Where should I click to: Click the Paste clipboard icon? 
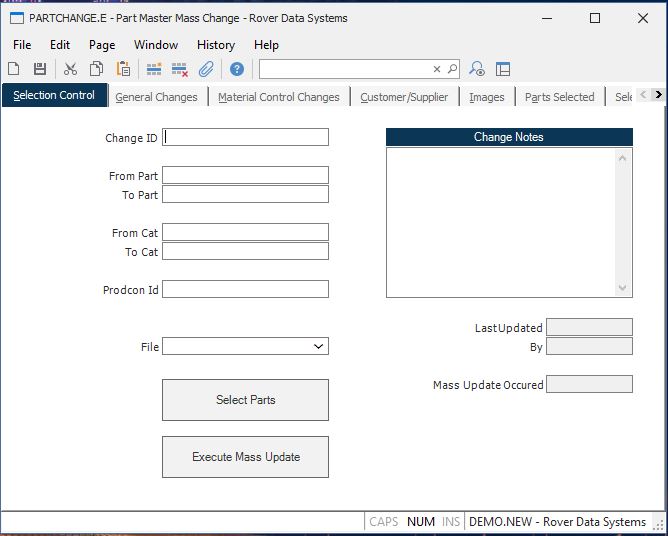click(x=123, y=69)
